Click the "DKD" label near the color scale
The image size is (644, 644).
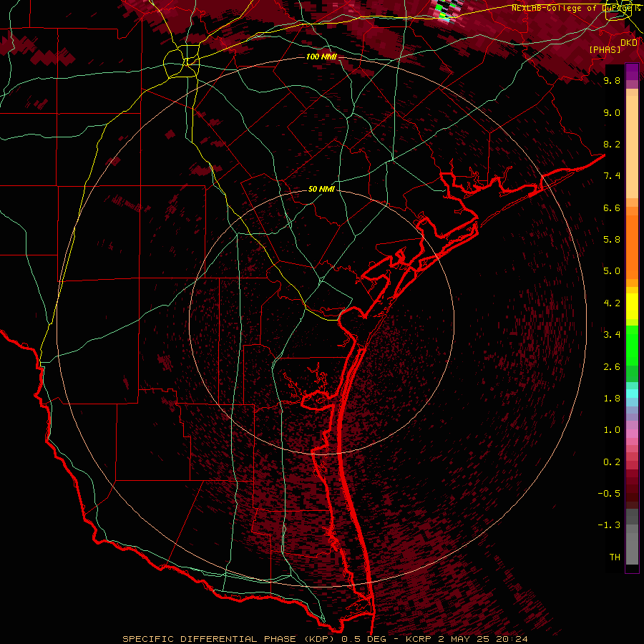pyautogui.click(x=629, y=43)
